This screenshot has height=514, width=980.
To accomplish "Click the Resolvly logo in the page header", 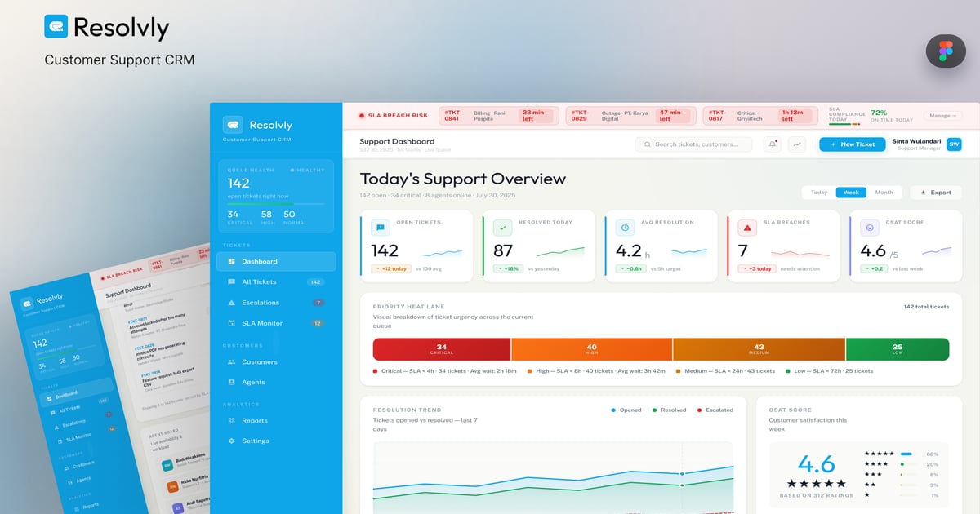I will coord(107,28).
